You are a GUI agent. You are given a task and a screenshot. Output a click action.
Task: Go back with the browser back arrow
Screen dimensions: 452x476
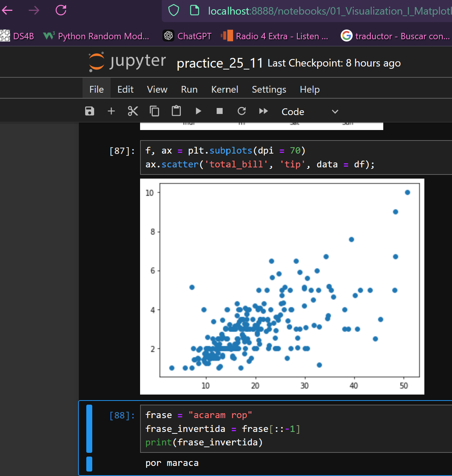(7, 10)
